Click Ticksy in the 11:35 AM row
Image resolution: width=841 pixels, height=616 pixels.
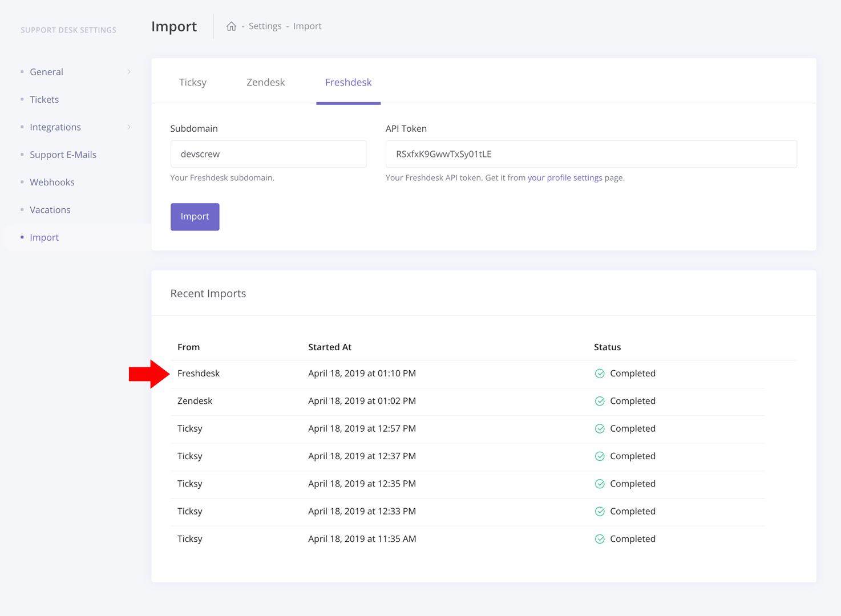pyautogui.click(x=189, y=538)
